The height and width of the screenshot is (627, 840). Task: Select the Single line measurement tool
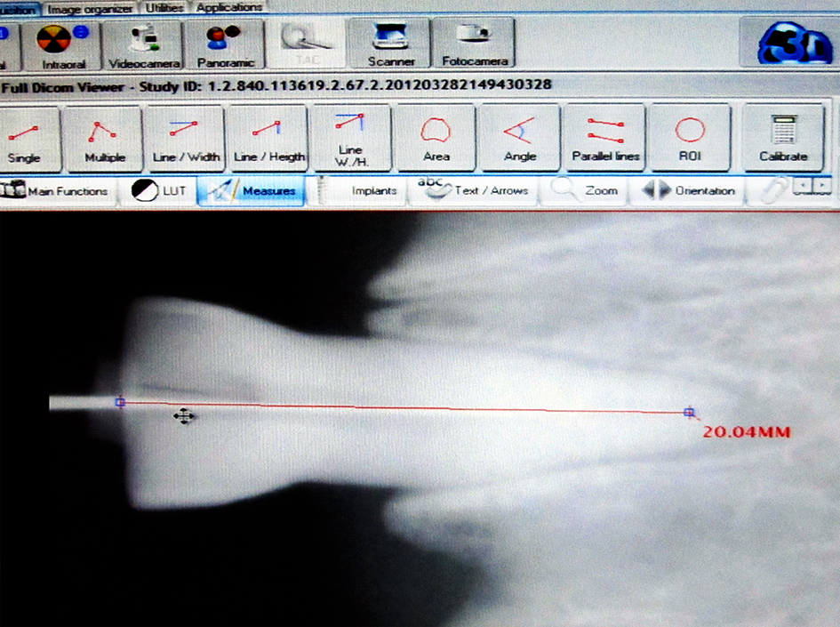click(24, 139)
